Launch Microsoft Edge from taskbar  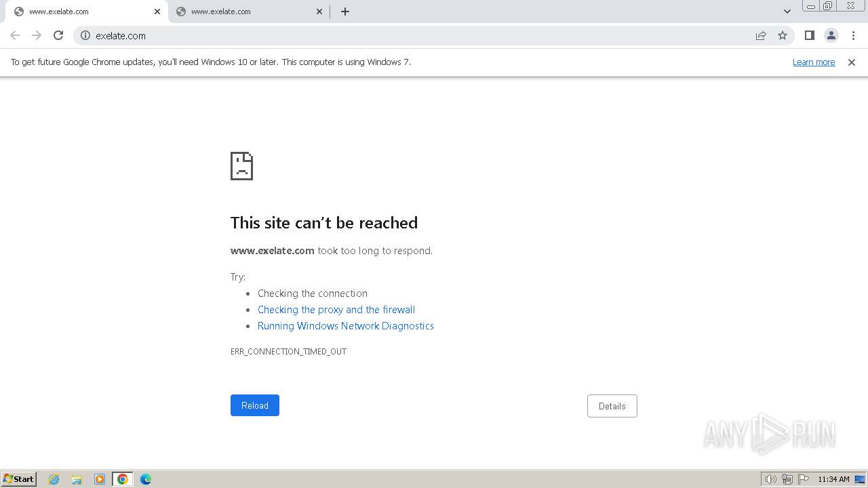[146, 479]
